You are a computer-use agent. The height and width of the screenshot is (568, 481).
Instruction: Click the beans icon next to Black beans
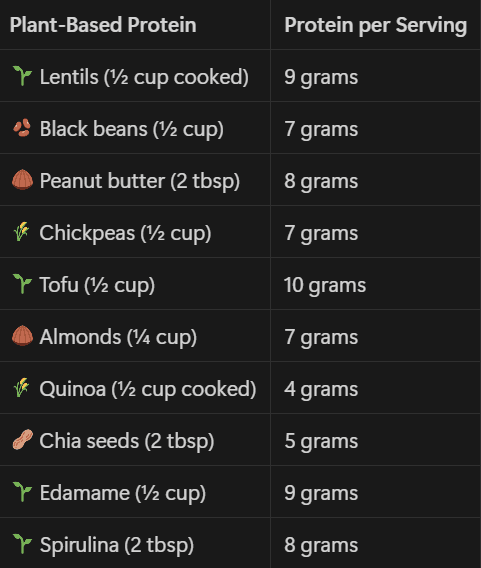click(22, 128)
